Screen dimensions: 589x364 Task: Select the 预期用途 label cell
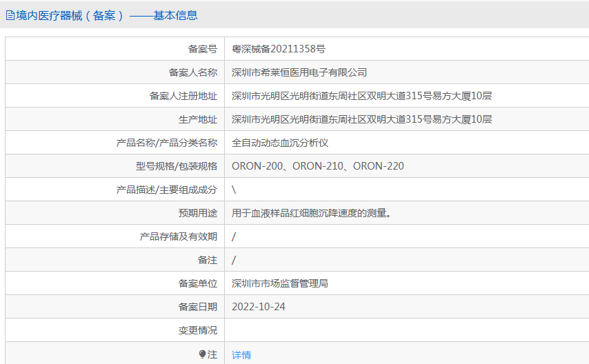pyautogui.click(x=115, y=213)
